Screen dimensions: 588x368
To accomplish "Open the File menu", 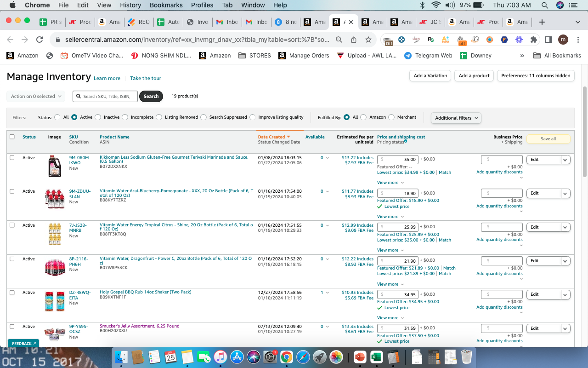I will (63, 5).
